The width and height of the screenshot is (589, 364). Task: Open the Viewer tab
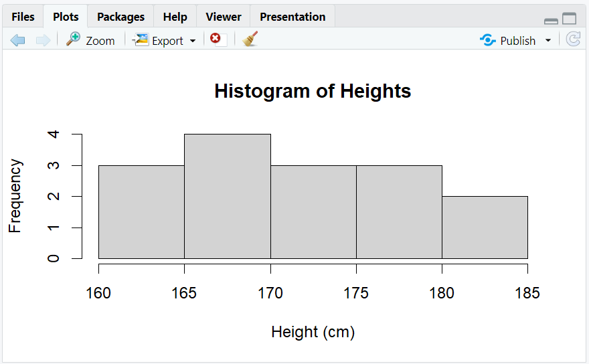tap(224, 17)
